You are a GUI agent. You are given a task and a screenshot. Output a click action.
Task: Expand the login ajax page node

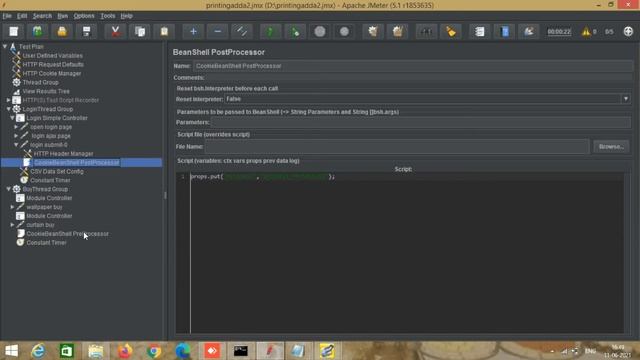coord(16,136)
